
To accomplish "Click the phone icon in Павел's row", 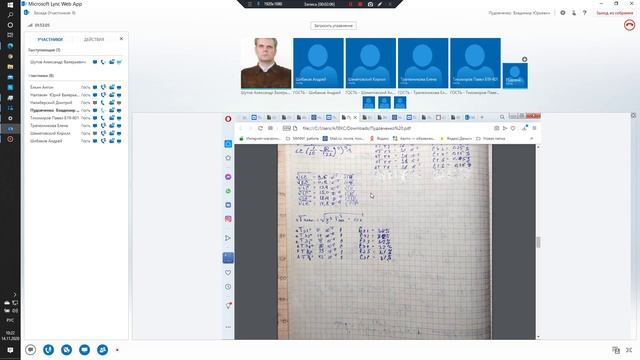I will click(103, 118).
